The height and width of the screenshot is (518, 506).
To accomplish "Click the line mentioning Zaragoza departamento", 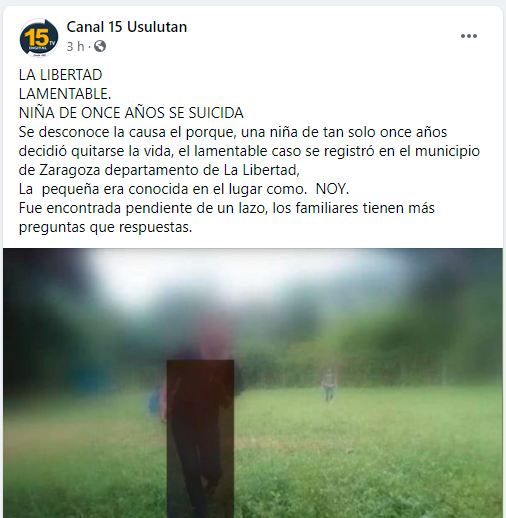I will pos(159,170).
